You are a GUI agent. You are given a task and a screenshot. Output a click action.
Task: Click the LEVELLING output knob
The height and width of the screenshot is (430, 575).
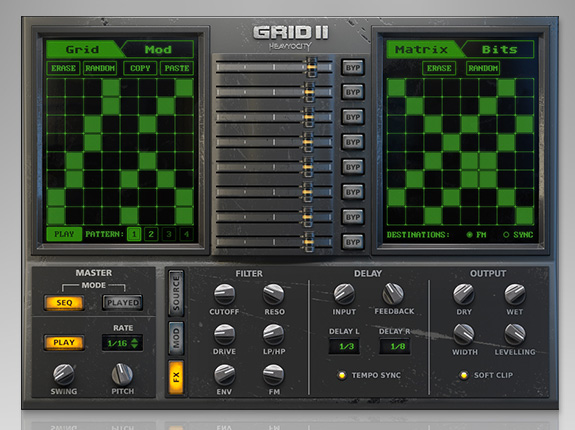(x=515, y=334)
